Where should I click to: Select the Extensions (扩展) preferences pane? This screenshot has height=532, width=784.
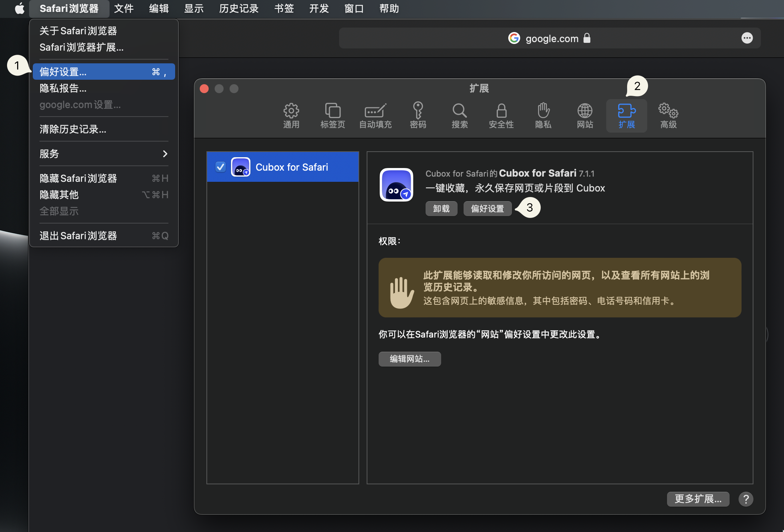point(626,116)
